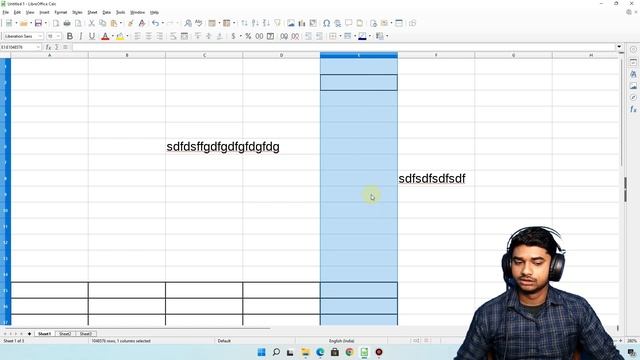Click column A header
Viewport: 640px width, 360px height.
point(49,55)
